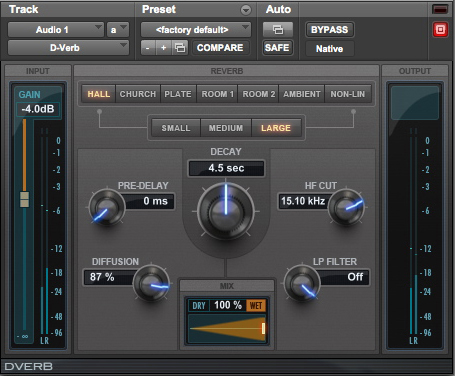This screenshot has height=376, width=455.
Task: Enable automation SAFE mode
Action: (x=277, y=48)
